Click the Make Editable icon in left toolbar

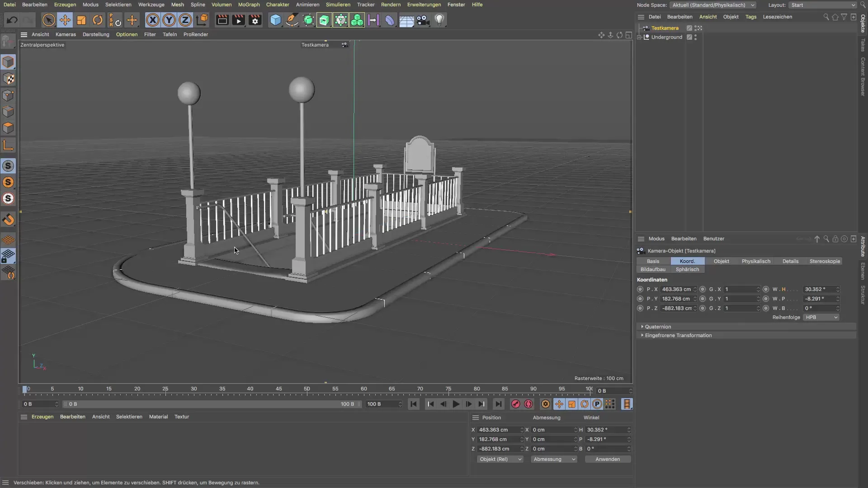(8, 42)
